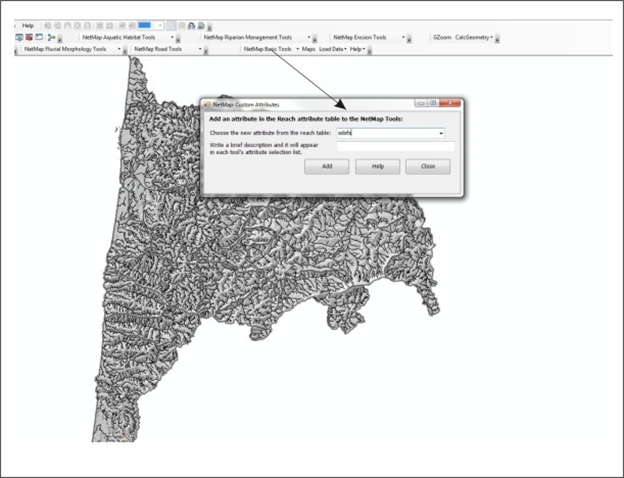624x478 pixels.
Task: Click the GZoom toolbar tool
Action: (x=441, y=37)
